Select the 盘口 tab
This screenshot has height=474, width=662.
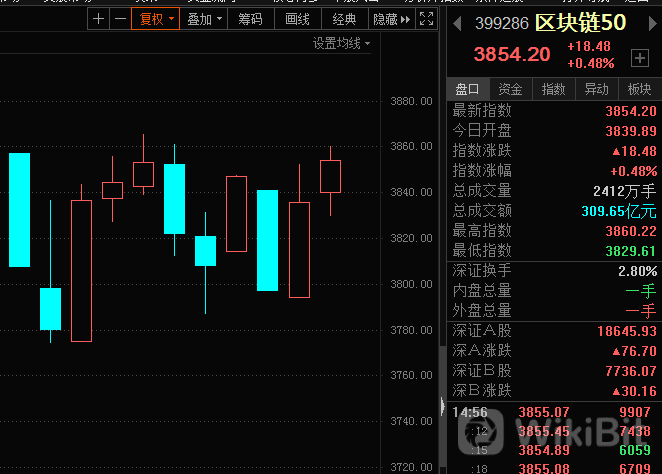(468, 89)
